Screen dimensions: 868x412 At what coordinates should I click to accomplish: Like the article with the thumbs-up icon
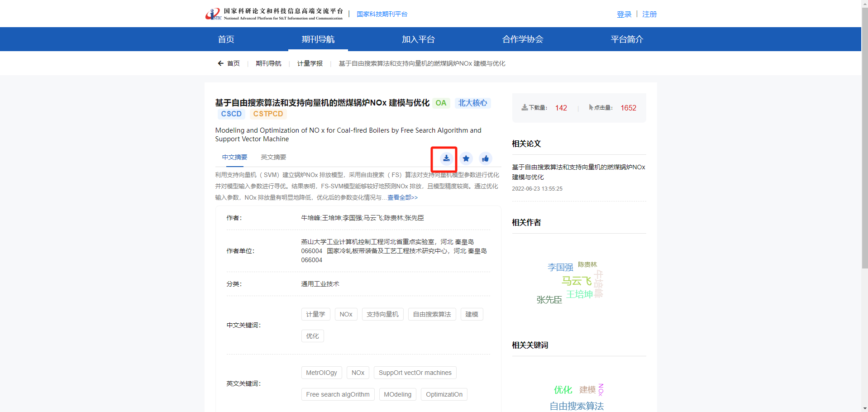click(486, 158)
